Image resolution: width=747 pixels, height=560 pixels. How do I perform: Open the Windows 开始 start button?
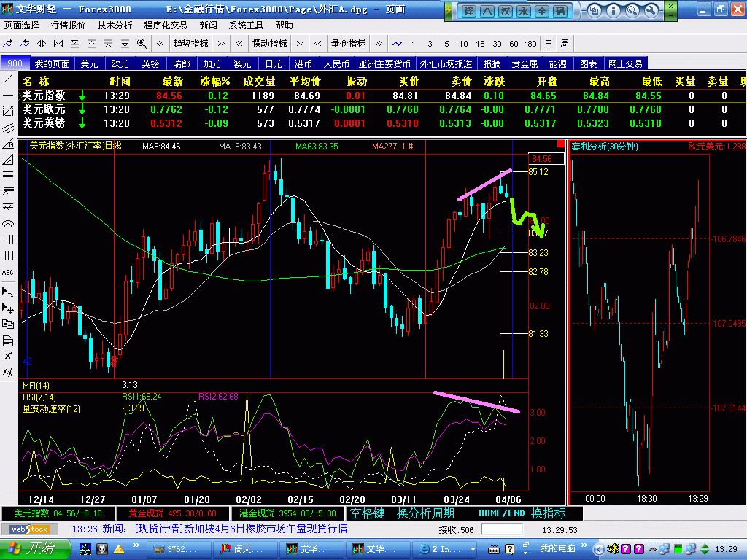(35, 548)
